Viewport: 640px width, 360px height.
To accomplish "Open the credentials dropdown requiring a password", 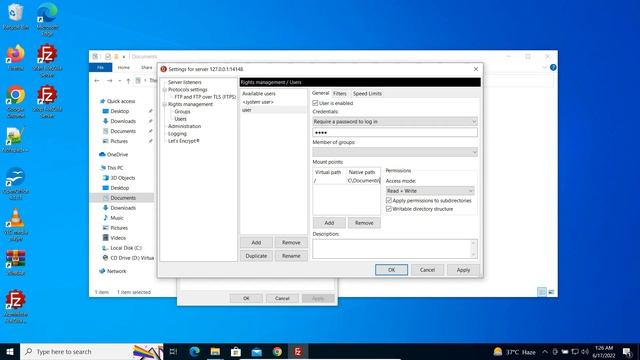I will coord(395,121).
